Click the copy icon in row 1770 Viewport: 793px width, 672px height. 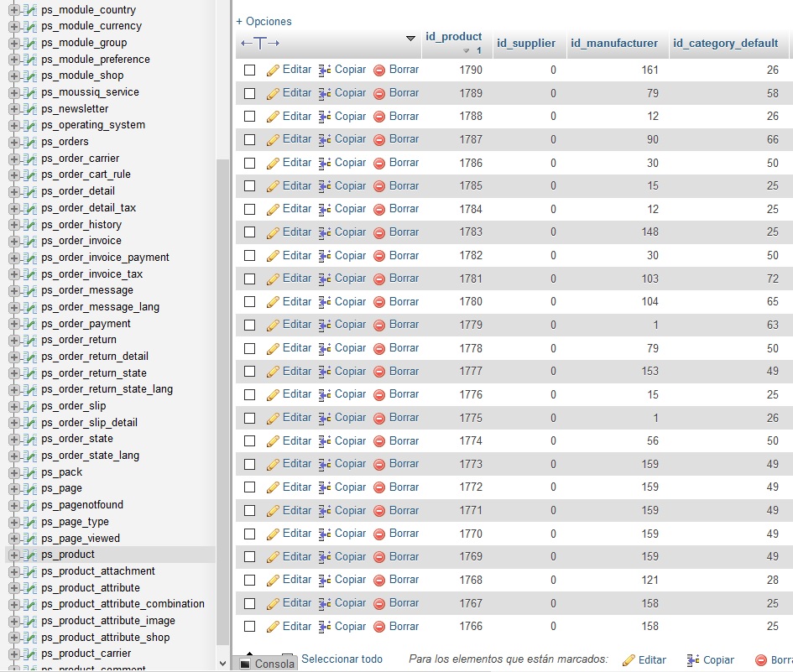pos(325,534)
